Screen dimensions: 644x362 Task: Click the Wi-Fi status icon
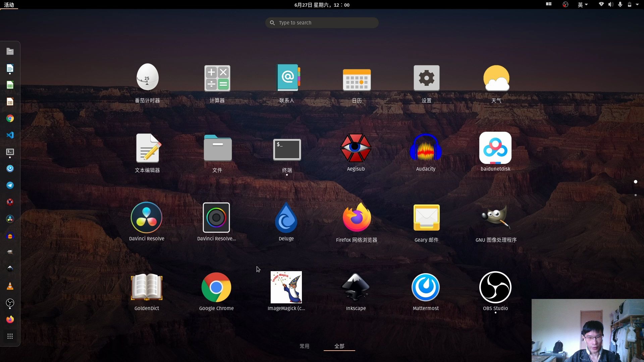tap(601, 4)
